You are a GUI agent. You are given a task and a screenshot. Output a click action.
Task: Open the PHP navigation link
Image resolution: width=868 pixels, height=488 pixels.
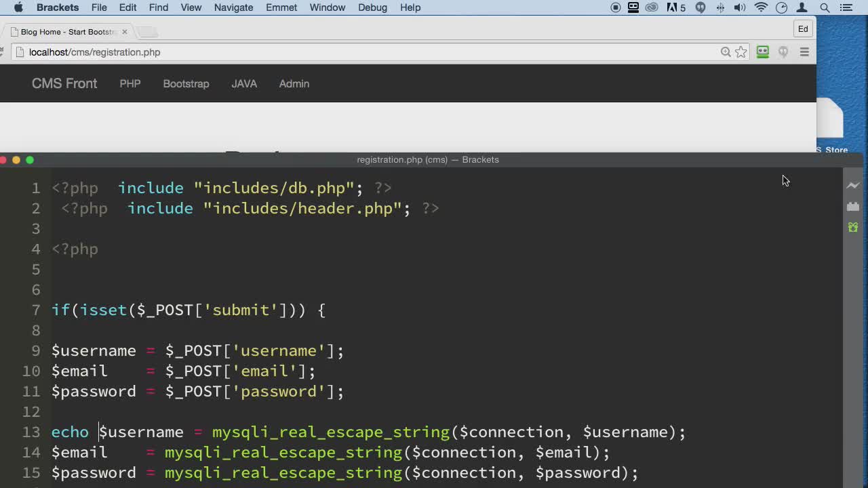click(x=130, y=83)
